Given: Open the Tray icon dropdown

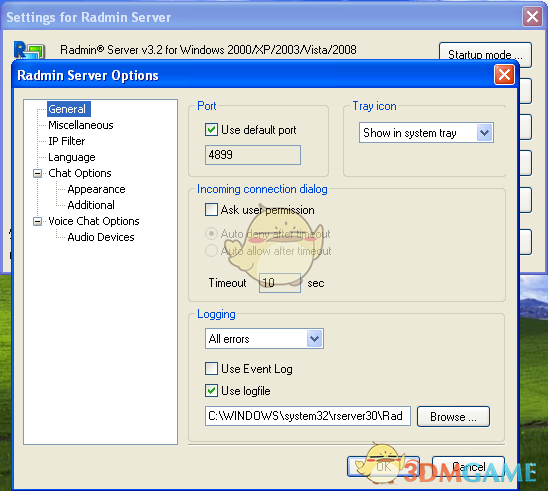Looking at the screenshot, I should pyautogui.click(x=426, y=133).
